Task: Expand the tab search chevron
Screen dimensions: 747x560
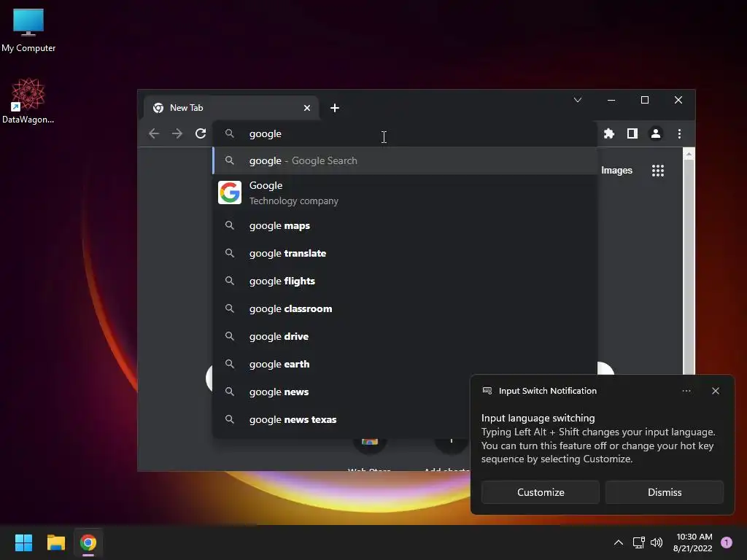Action: coord(578,100)
